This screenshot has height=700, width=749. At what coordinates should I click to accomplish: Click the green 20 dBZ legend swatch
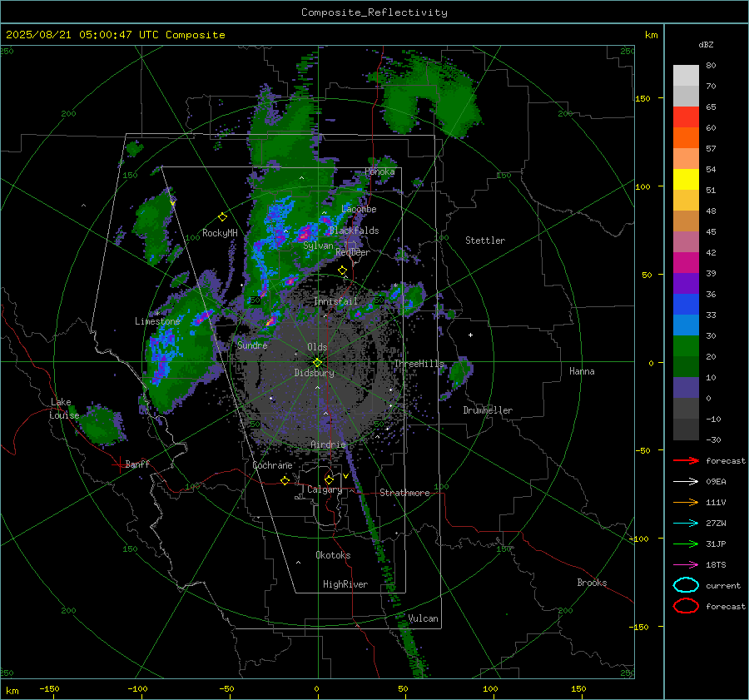point(686,345)
